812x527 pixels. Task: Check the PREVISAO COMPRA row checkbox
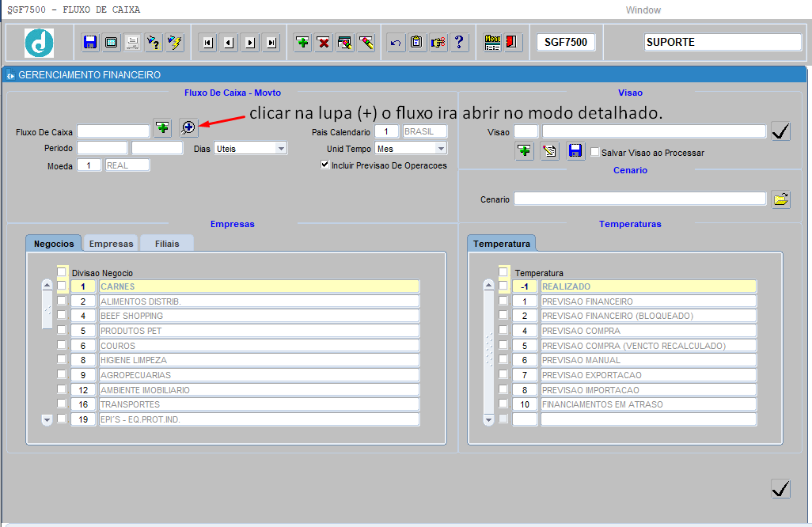[503, 330]
